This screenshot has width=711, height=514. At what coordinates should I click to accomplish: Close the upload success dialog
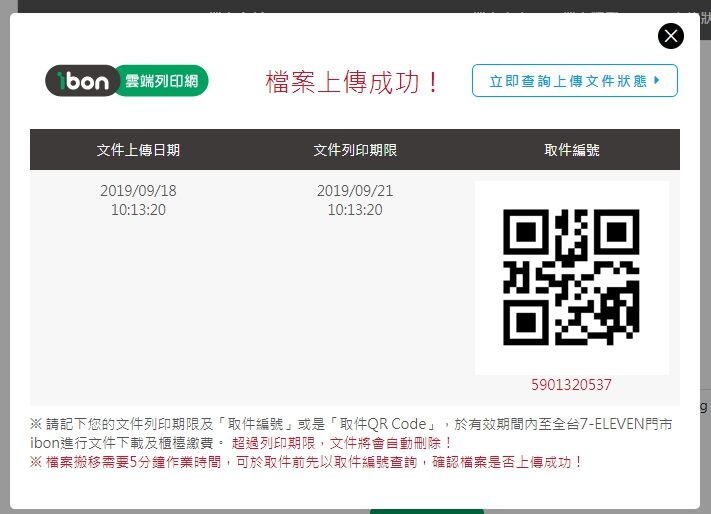[671, 36]
